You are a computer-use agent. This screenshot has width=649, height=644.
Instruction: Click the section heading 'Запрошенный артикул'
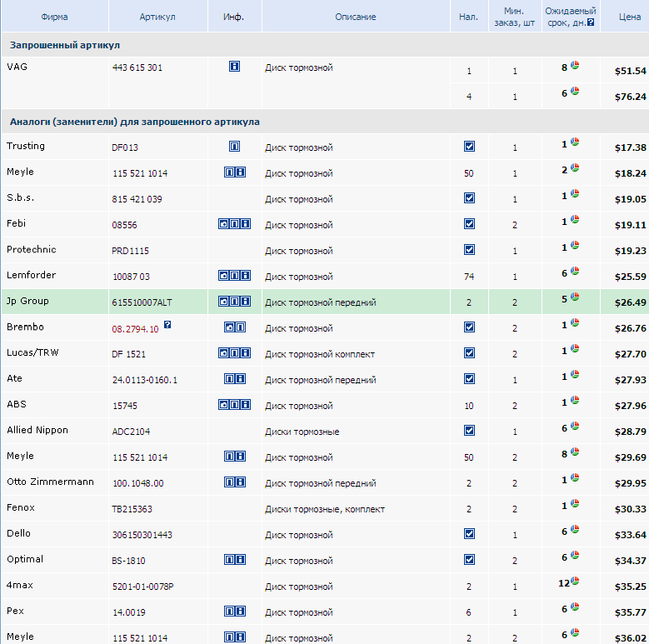65,45
